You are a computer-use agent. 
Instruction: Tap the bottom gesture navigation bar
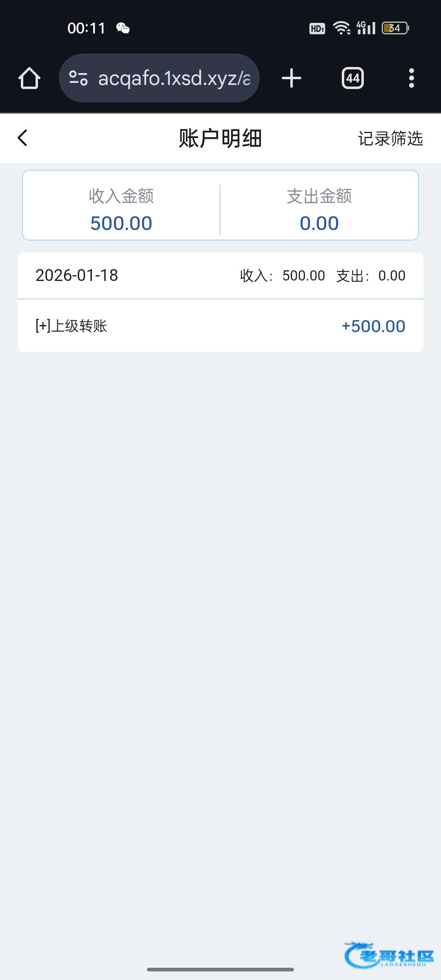click(x=220, y=969)
